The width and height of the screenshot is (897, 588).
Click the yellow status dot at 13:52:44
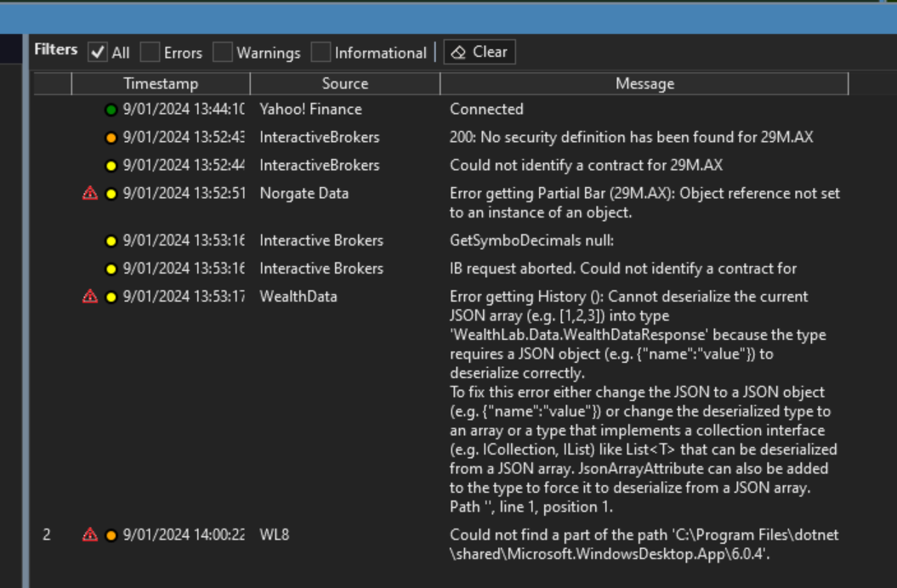[x=111, y=166]
